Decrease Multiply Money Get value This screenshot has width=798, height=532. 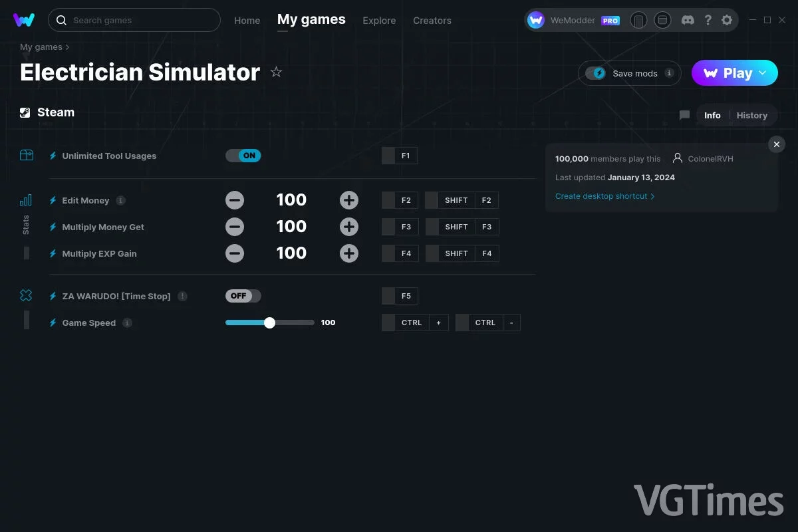pos(234,227)
